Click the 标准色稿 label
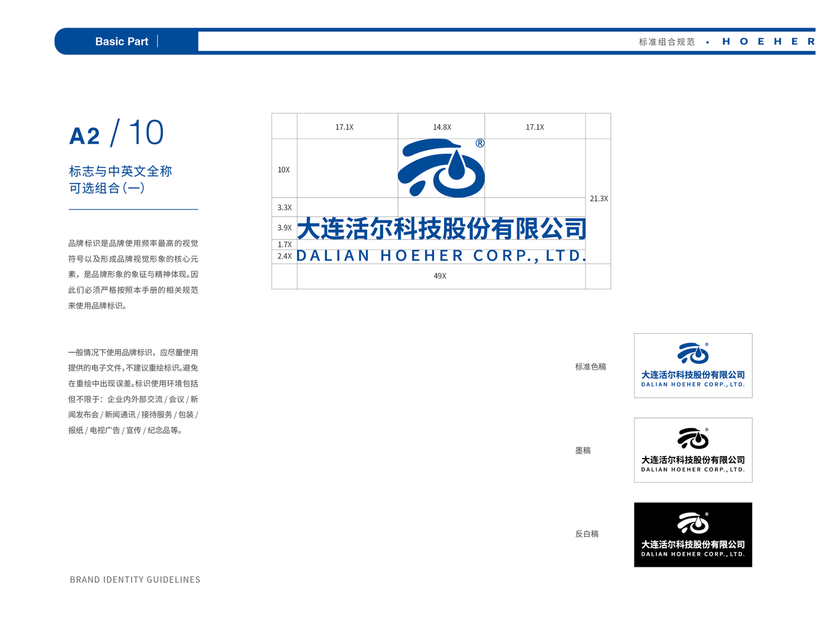 [x=591, y=367]
